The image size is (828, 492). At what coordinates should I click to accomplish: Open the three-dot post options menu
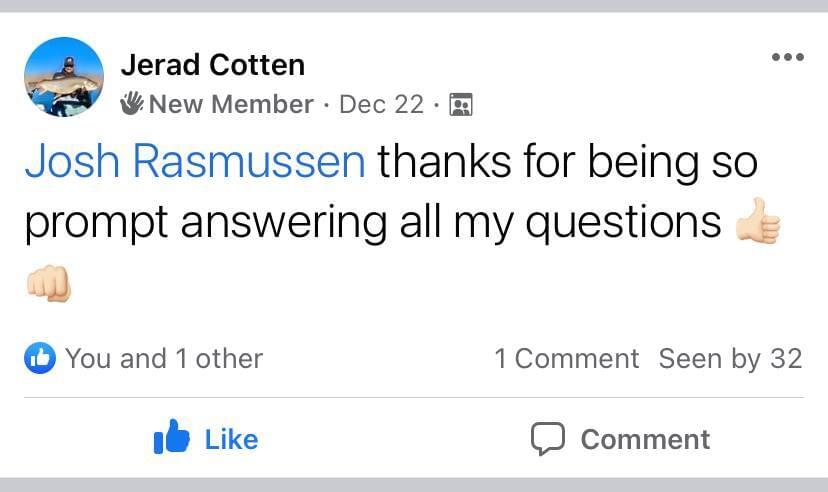(787, 57)
